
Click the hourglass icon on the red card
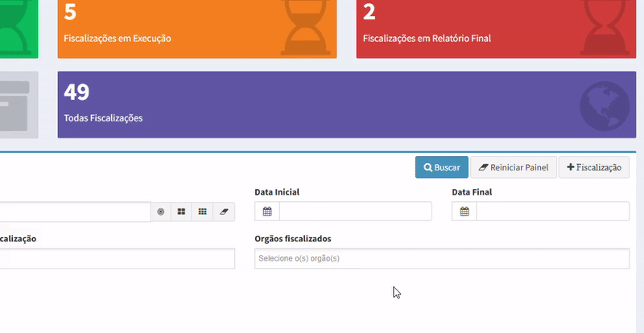[605, 27]
